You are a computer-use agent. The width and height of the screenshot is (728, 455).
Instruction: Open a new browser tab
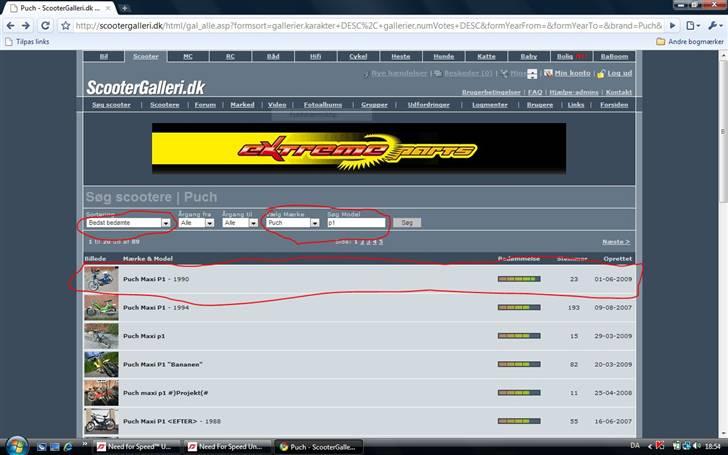click(x=124, y=8)
